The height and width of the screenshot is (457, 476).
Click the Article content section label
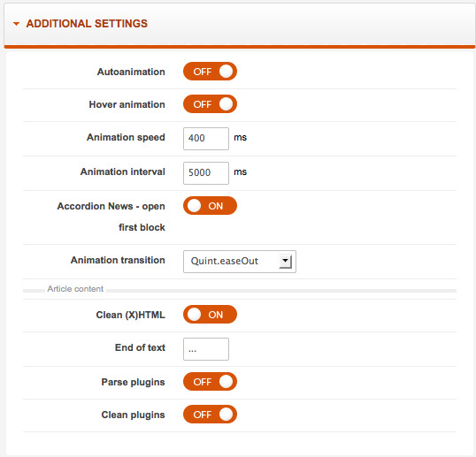[x=75, y=289]
